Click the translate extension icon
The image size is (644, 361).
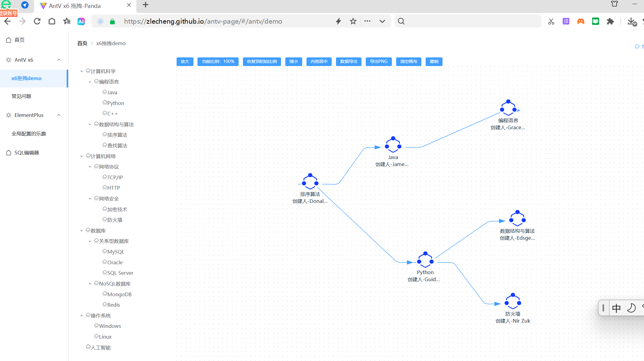pos(566,21)
